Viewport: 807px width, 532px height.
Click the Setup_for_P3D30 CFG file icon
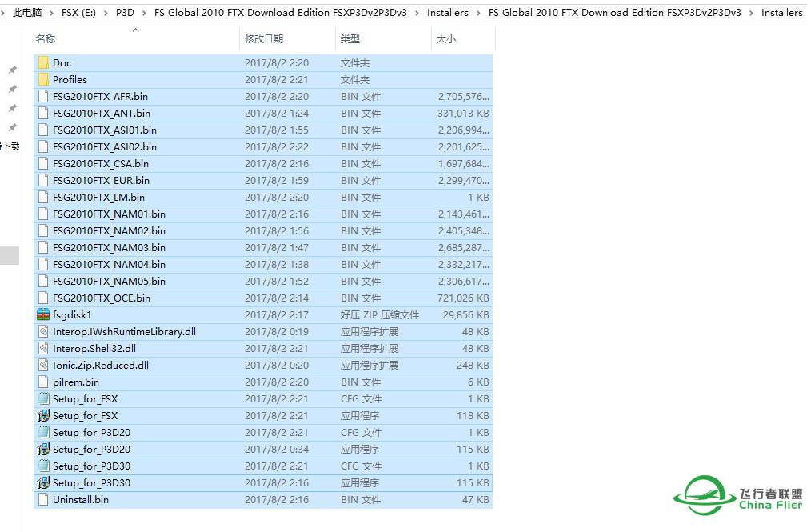tap(43, 466)
